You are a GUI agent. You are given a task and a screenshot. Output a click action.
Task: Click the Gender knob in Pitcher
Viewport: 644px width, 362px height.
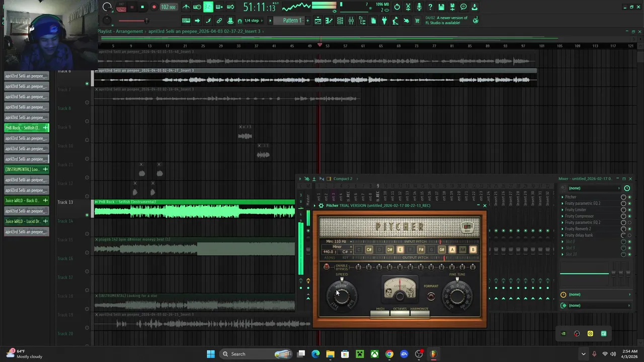(400, 296)
